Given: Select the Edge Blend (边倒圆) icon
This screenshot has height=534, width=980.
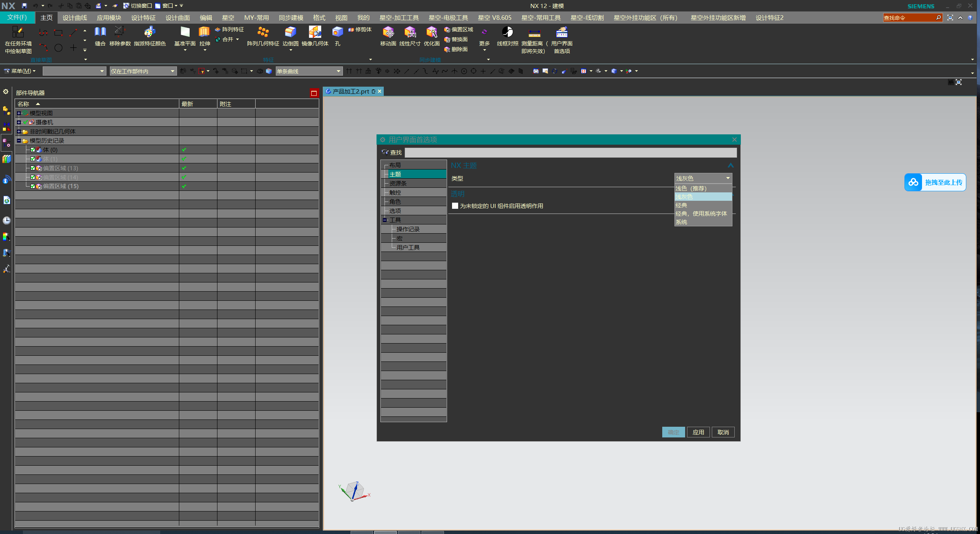Looking at the screenshot, I should pyautogui.click(x=290, y=32).
